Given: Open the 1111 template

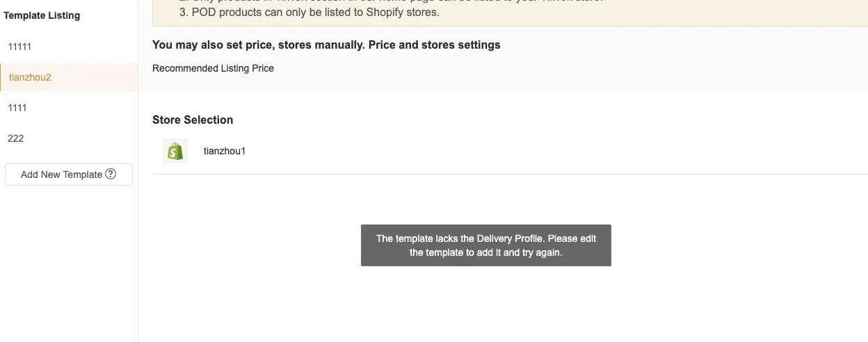Looking at the screenshot, I should 17,108.
